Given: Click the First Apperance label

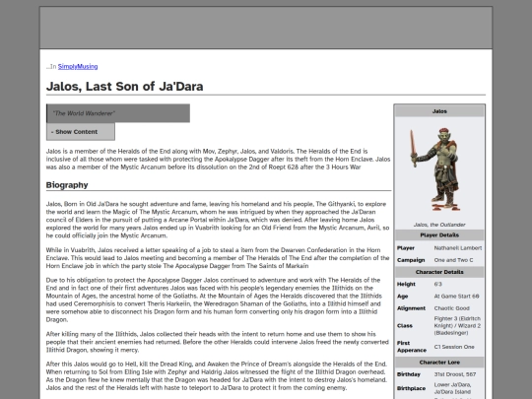Looking at the screenshot, I should [412, 347].
